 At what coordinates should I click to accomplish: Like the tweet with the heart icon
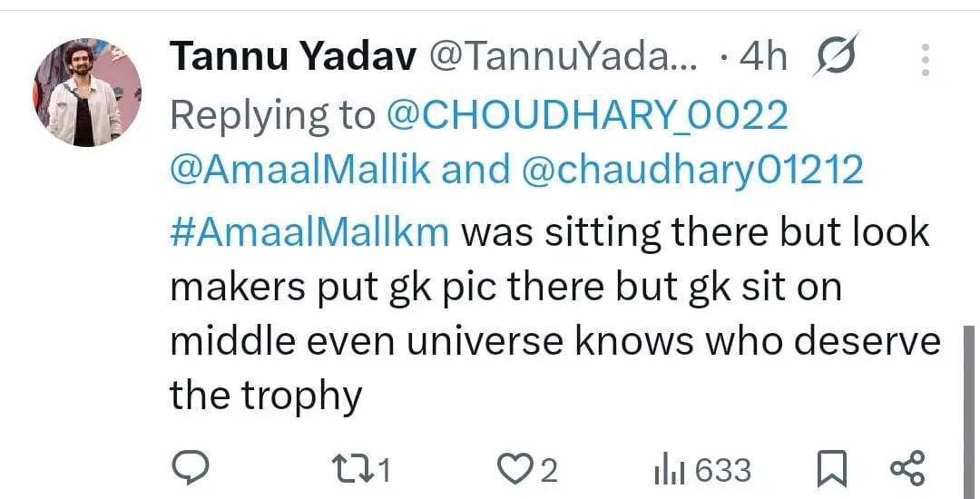(x=516, y=469)
